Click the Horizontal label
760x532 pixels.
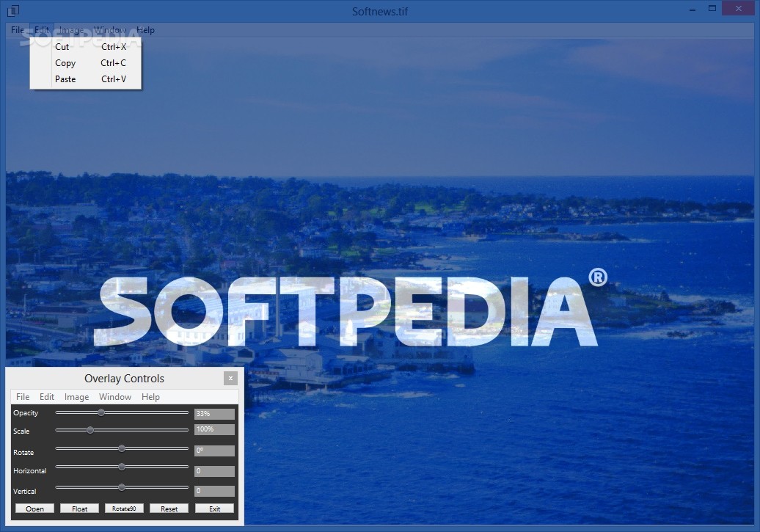click(30, 471)
